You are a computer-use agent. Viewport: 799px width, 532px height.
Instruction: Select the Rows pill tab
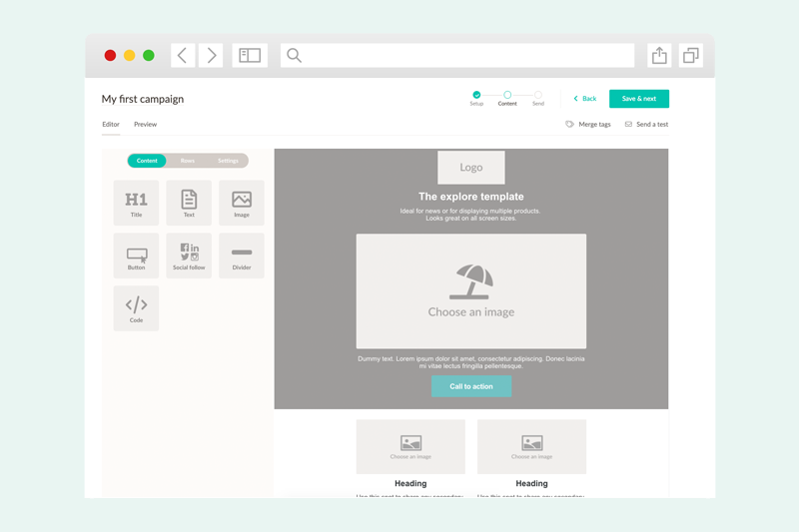[188, 161]
